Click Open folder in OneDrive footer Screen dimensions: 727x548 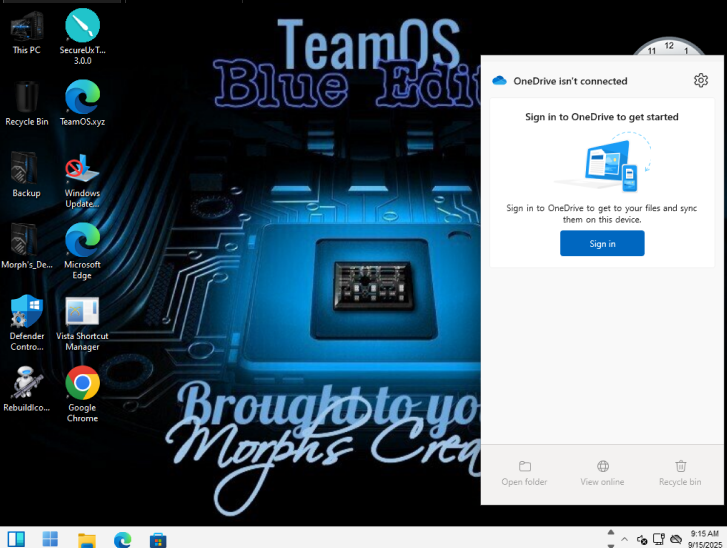[524, 473]
